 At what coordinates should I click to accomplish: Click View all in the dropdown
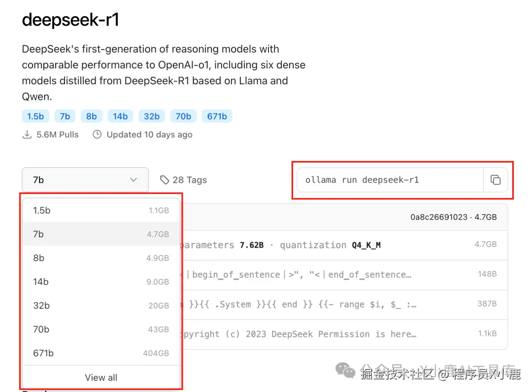point(101,377)
